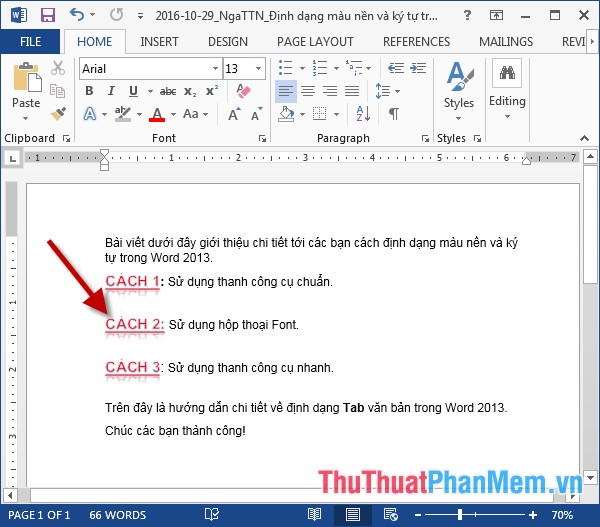
Task: Toggle Superscript formatting
Action: [x=212, y=91]
